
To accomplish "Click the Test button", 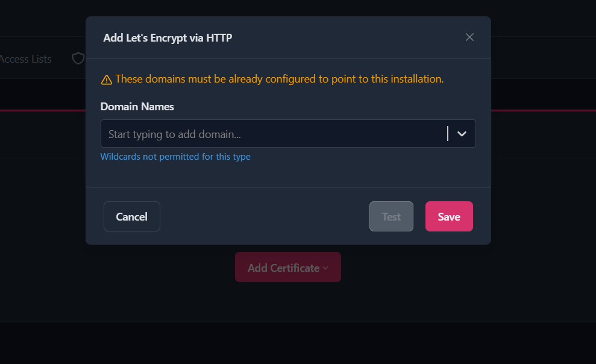I will 391,216.
